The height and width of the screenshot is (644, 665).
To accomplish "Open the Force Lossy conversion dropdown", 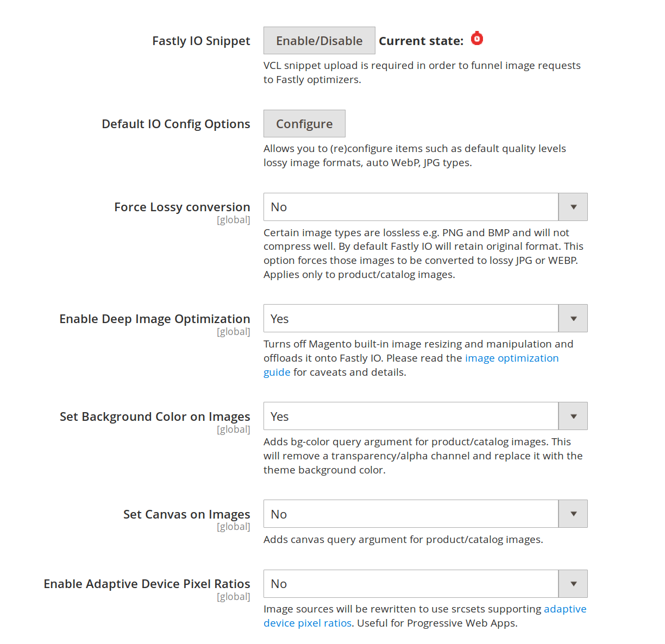I will click(411, 207).
